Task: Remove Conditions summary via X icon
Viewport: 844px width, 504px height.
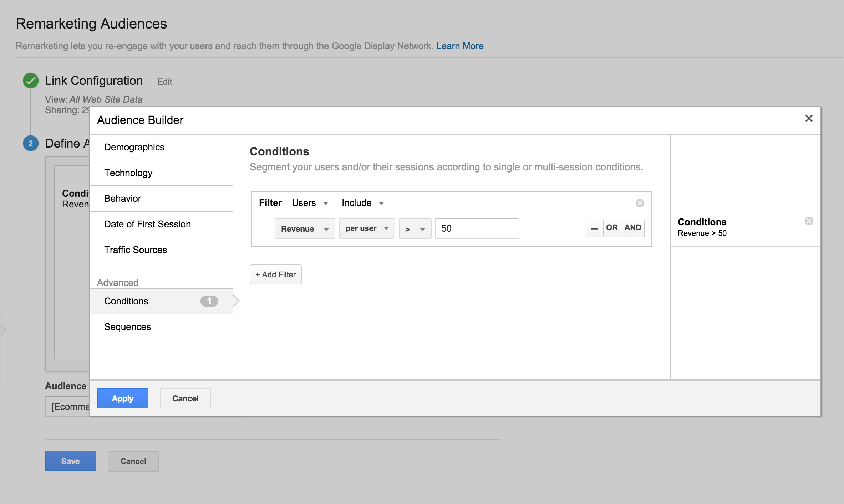Action: (x=809, y=221)
